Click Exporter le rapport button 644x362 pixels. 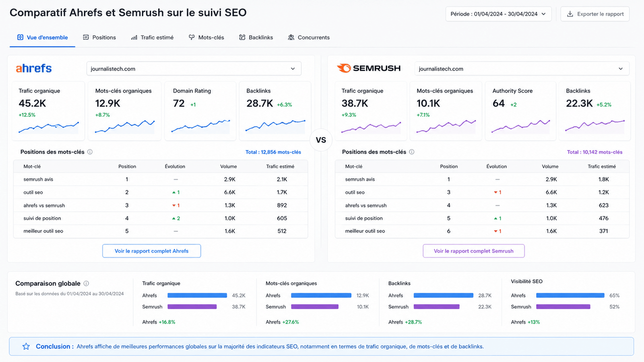(595, 14)
